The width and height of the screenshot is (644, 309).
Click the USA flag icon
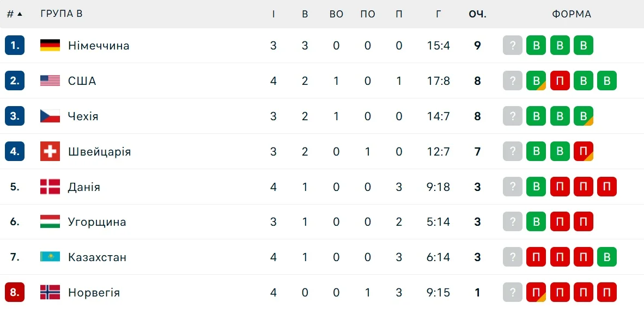coord(50,81)
